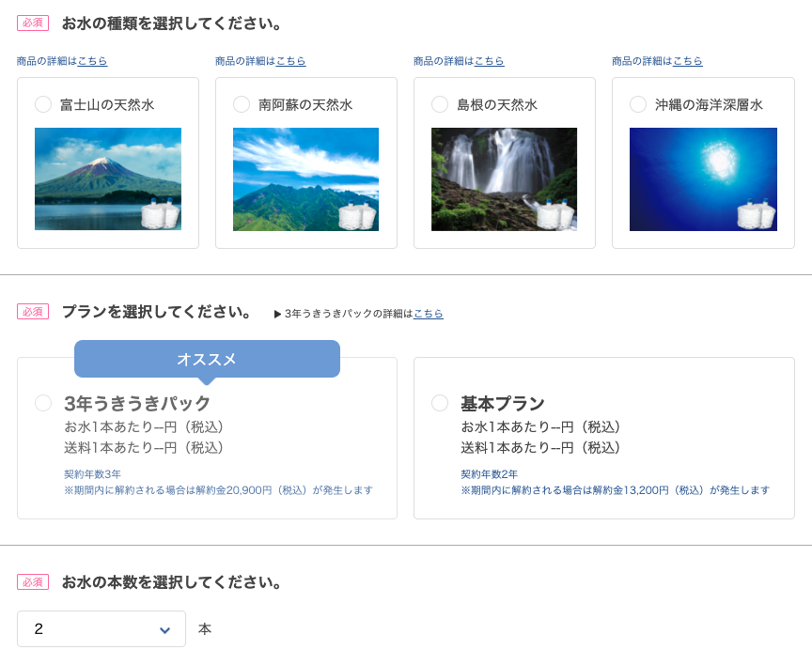812x665 pixels.
Task: Select the 沖縄の海洋深層水 radio button
Action: pos(638,104)
